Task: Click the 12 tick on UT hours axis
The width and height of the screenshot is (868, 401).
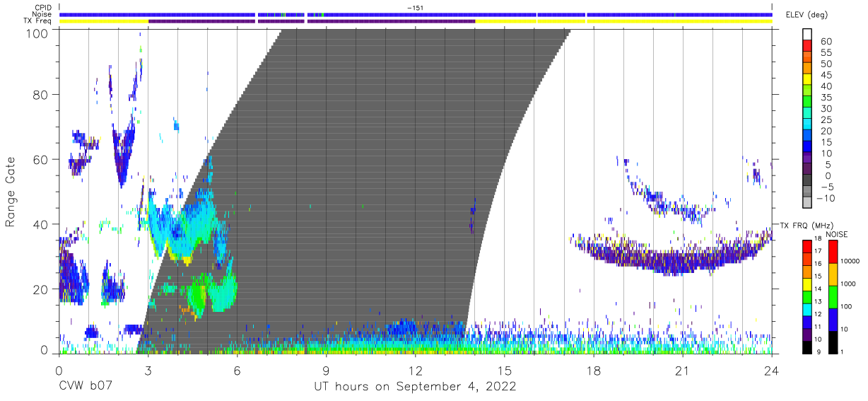Action: tap(415, 370)
